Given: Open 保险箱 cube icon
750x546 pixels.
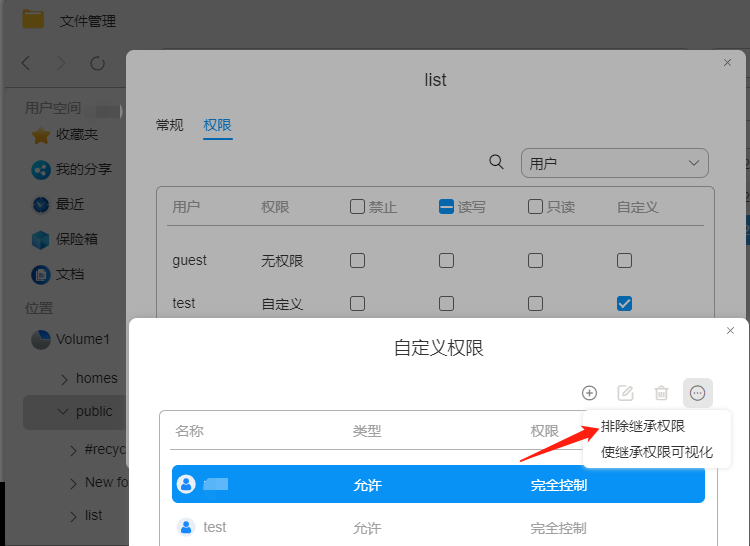Looking at the screenshot, I should (41, 240).
